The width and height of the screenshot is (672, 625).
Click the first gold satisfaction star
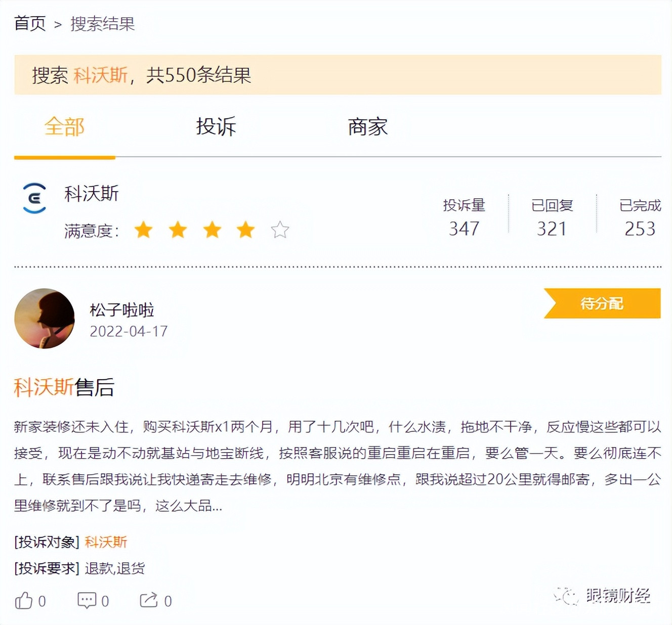144,230
